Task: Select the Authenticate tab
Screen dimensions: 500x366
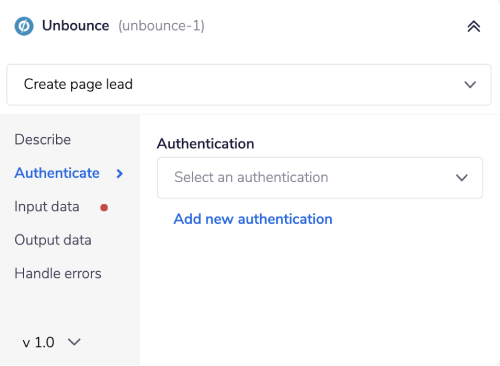Action: (57, 173)
